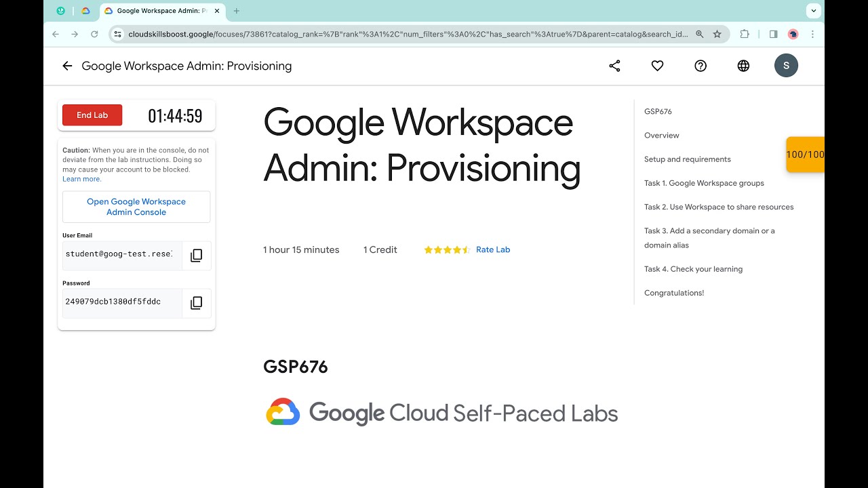Go to Task 1. Google Workspace groups
The height and width of the screenshot is (488, 868).
(704, 183)
